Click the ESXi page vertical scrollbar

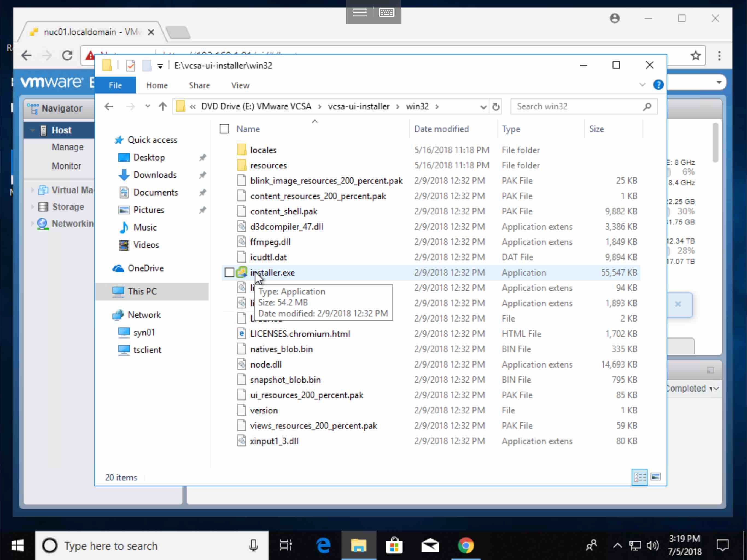click(715, 142)
